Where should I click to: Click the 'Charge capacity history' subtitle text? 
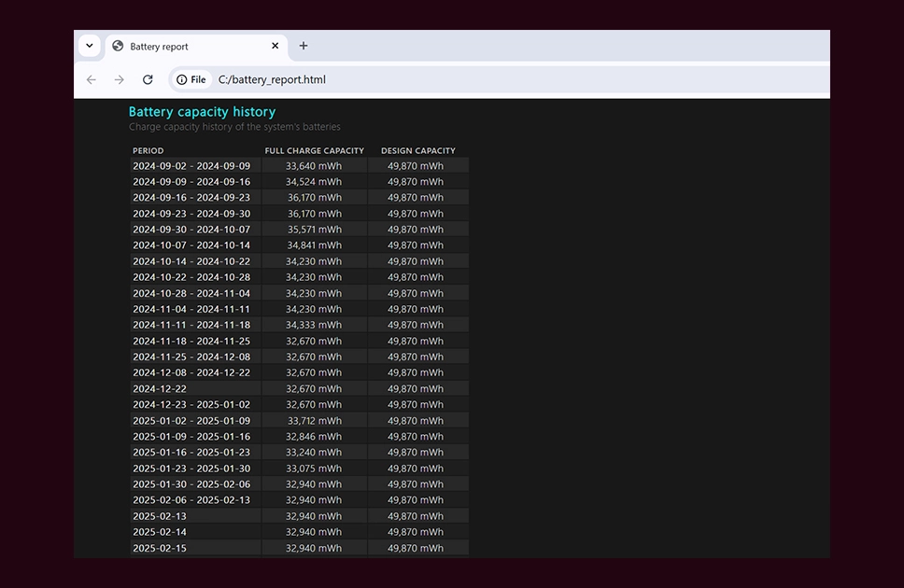coord(234,127)
